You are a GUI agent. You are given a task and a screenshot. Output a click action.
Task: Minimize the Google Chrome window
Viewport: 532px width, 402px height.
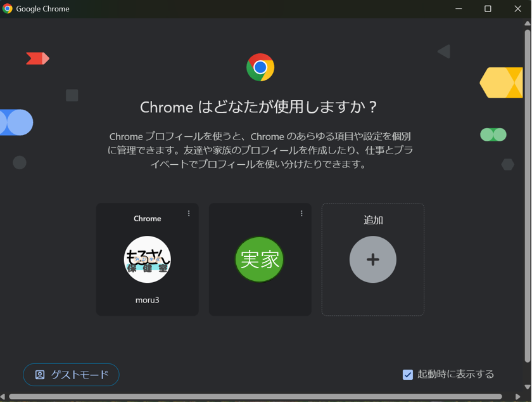click(459, 9)
